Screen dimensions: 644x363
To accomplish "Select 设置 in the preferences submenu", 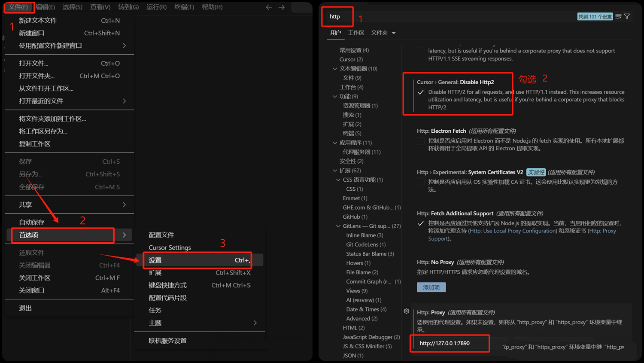I will tap(199, 260).
